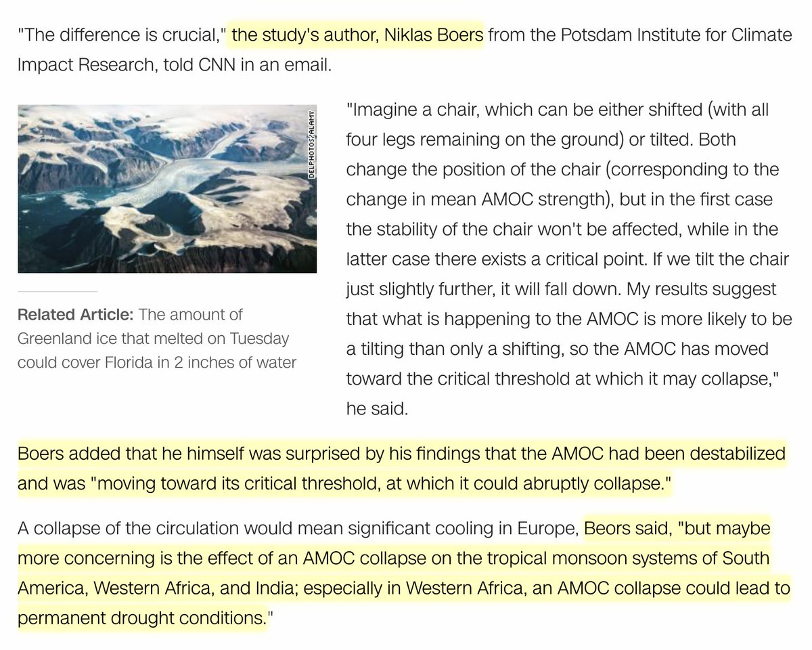
Task: Click the "The difference is crucial," opening quote
Action: click(x=122, y=35)
